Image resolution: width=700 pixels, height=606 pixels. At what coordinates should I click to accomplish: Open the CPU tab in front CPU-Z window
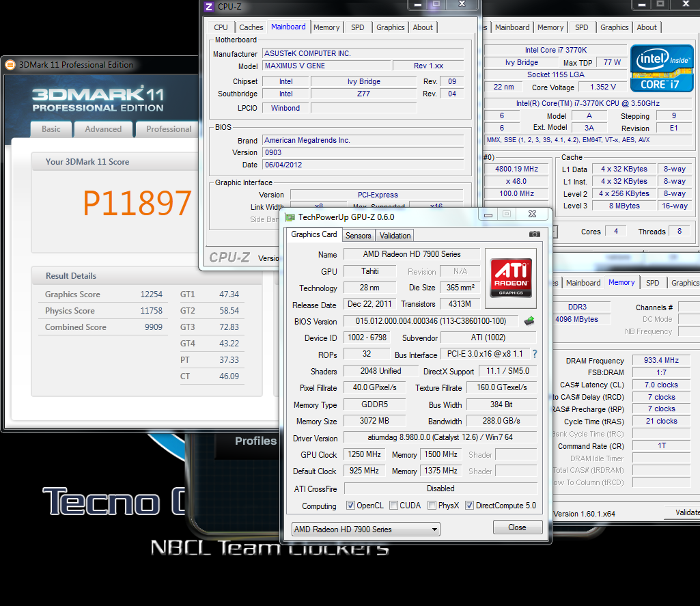tap(221, 27)
